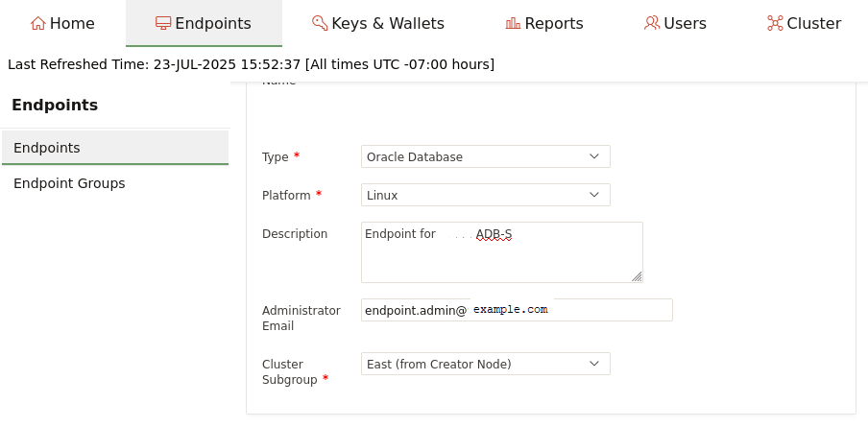Click the Reports bar chart icon
The width and height of the screenshot is (868, 427).
[x=513, y=23]
